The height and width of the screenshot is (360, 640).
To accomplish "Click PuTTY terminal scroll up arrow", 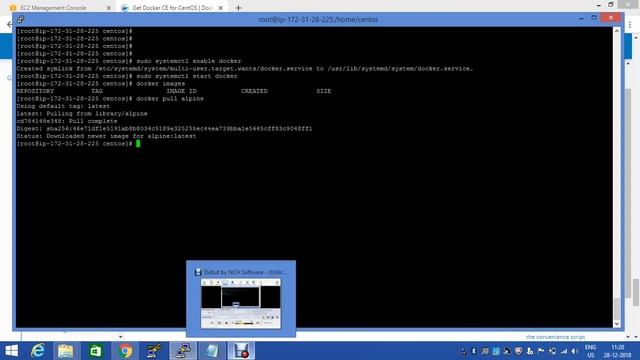I will click(x=617, y=31).
